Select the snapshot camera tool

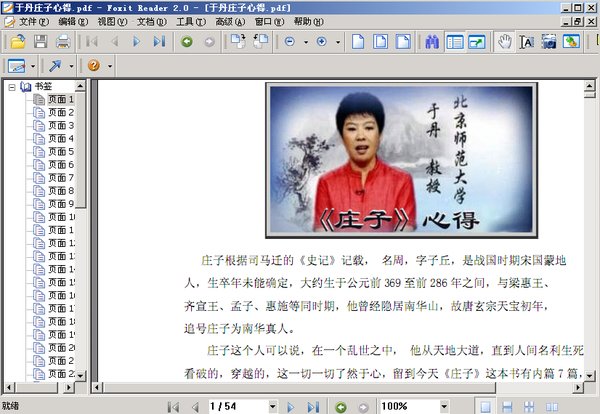coord(549,41)
